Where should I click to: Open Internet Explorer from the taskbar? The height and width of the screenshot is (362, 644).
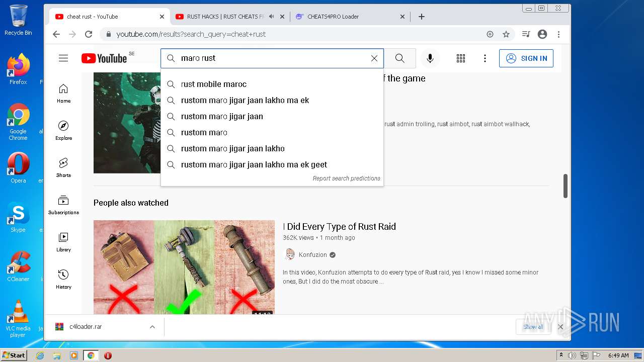40,355
